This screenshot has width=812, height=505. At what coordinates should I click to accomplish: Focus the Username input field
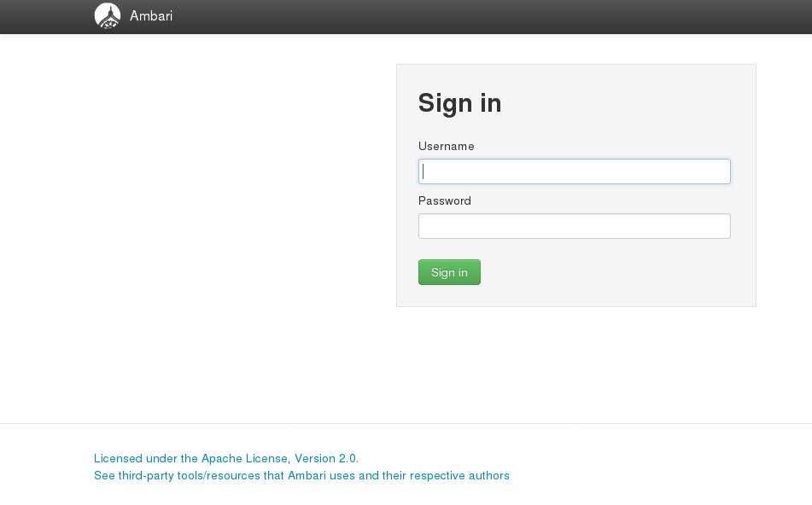click(x=574, y=171)
